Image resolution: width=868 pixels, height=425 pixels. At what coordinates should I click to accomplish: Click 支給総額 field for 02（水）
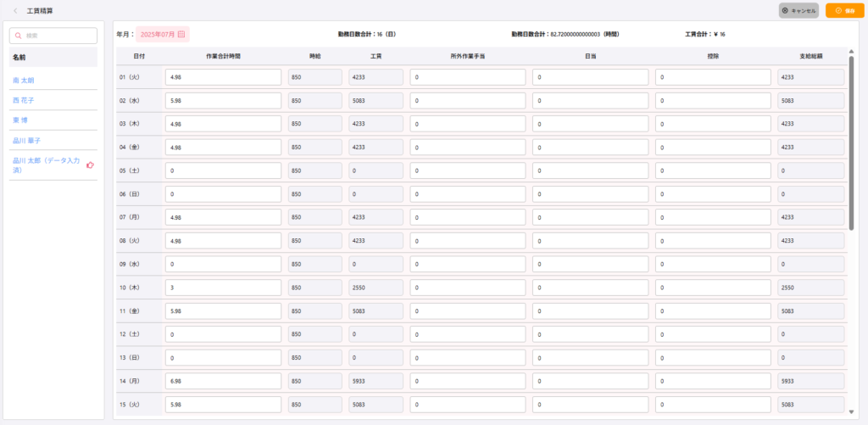pos(811,100)
